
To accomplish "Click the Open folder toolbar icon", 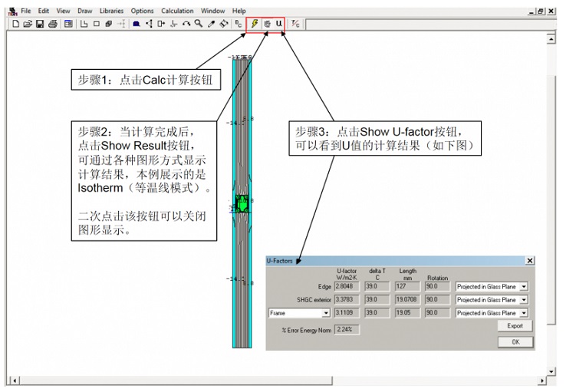I will click(x=28, y=25).
